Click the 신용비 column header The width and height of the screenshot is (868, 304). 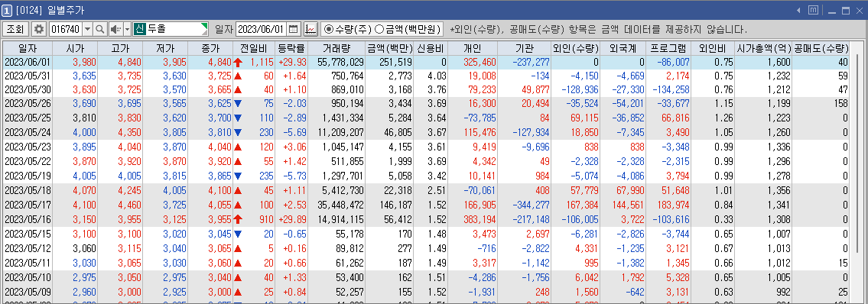[x=430, y=48]
